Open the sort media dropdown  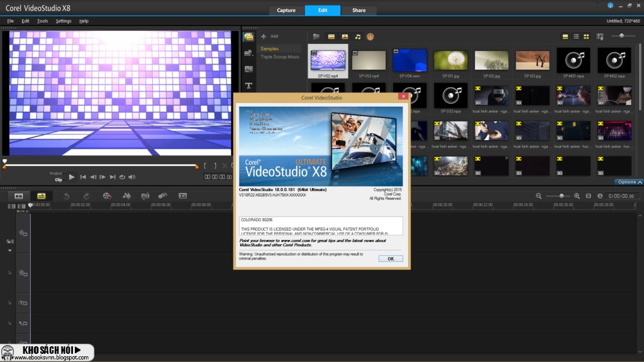pos(600,36)
